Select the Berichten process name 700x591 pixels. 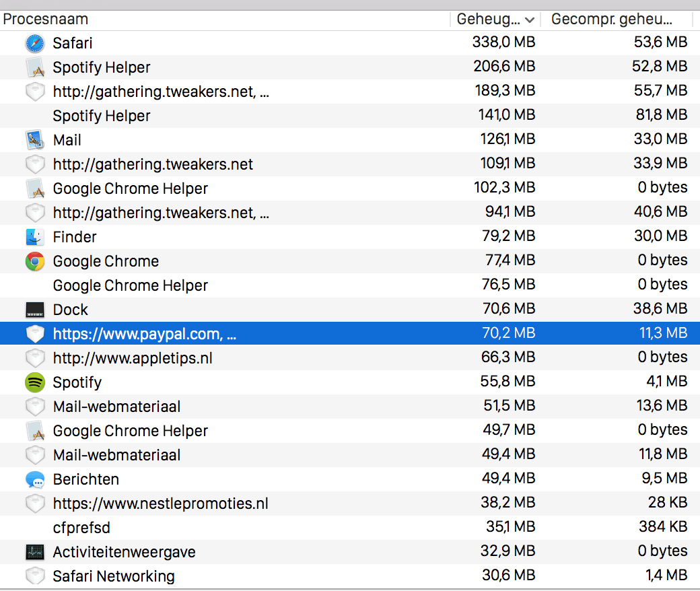[x=85, y=479]
